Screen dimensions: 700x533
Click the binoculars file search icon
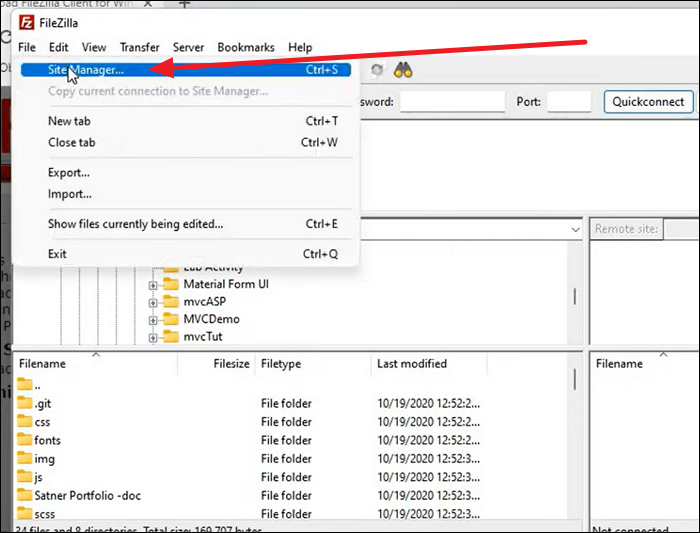coord(403,70)
